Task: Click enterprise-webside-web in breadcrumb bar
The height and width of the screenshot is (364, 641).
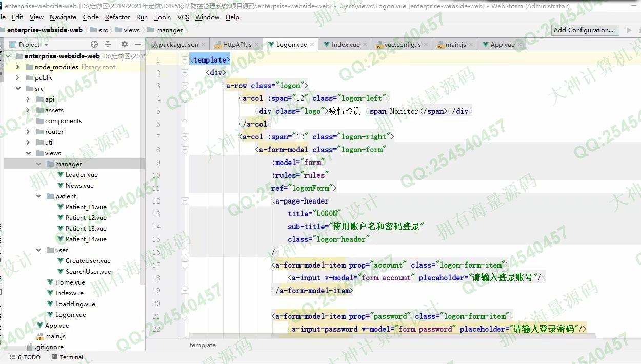Action: point(45,30)
